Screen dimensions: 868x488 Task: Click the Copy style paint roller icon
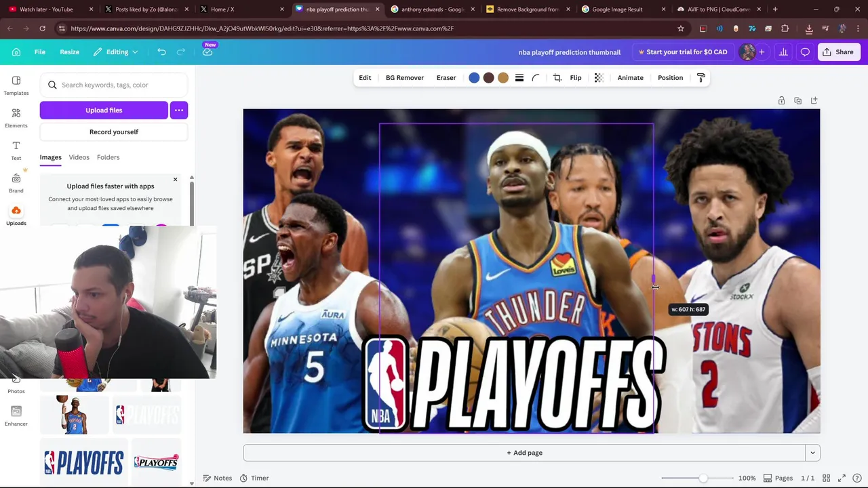coord(701,78)
